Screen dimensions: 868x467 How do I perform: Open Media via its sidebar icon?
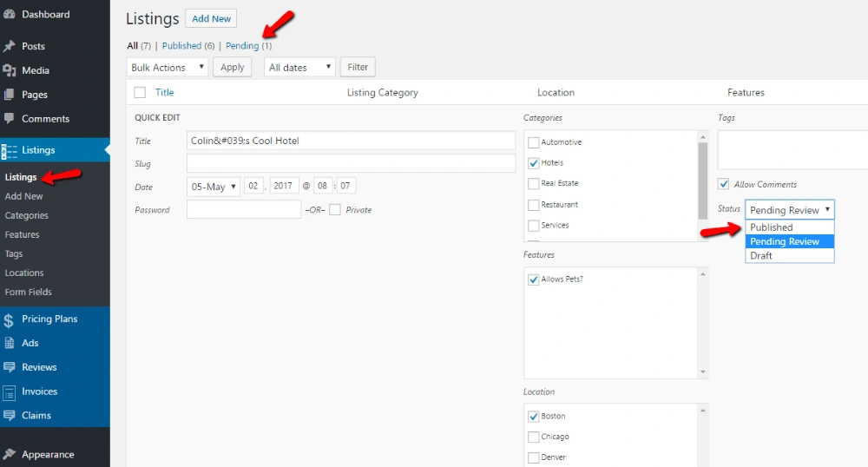pos(10,70)
